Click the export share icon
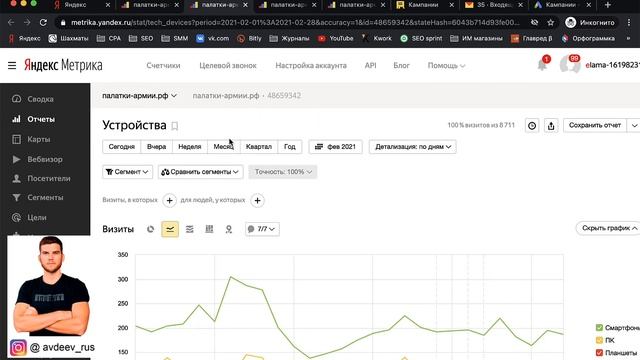The width and height of the screenshot is (640, 360). (551, 125)
